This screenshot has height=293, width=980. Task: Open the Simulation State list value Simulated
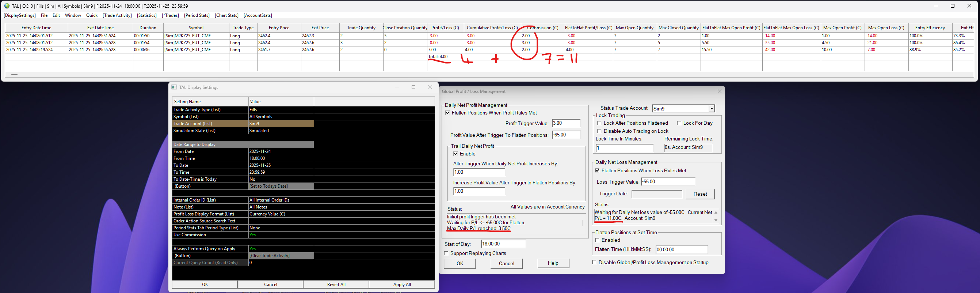(x=281, y=131)
